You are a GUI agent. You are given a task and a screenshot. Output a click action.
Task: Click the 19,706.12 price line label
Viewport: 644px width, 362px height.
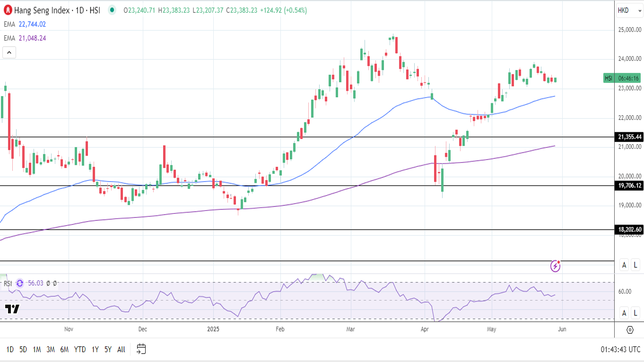pyautogui.click(x=630, y=186)
